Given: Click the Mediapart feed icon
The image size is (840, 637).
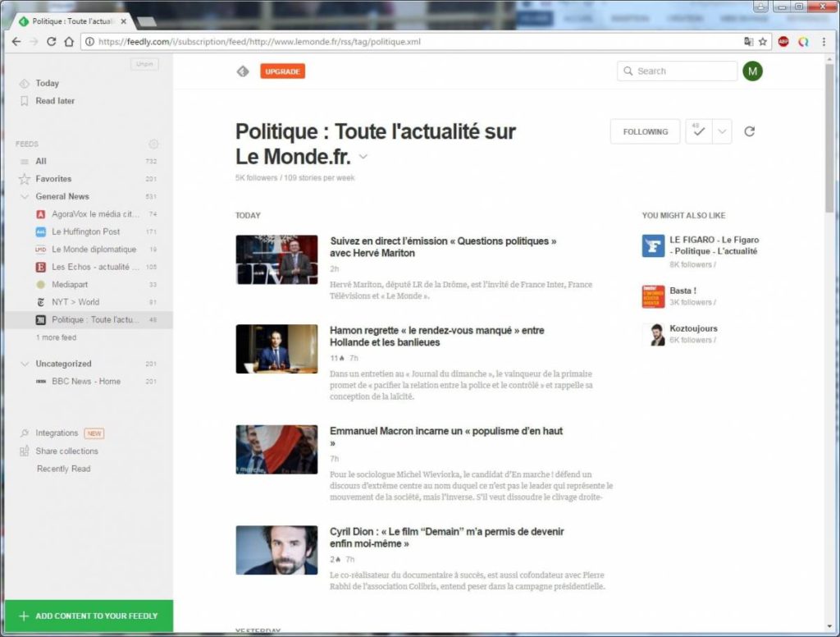Looking at the screenshot, I should [x=41, y=285].
